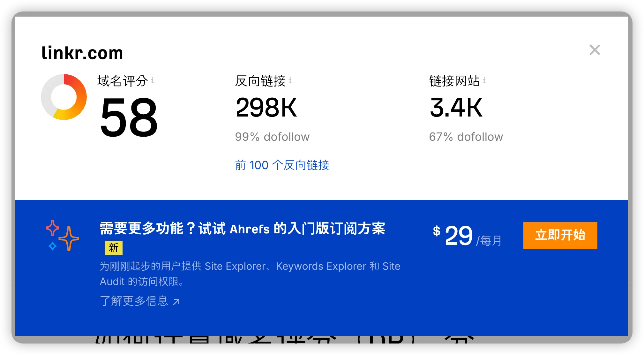The width and height of the screenshot is (644, 355).
Task: Open 前 100 个反向链接 link
Action: 282,165
